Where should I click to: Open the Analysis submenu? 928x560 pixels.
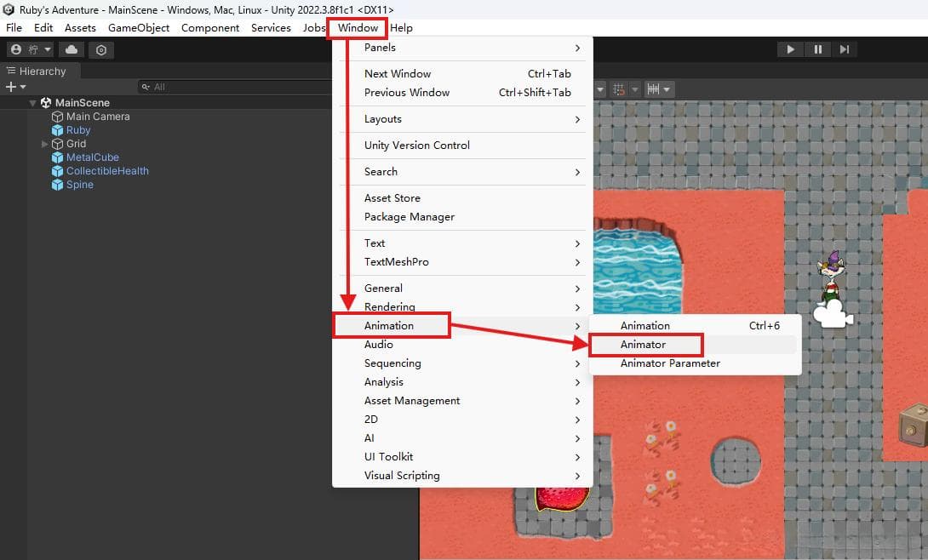point(462,382)
